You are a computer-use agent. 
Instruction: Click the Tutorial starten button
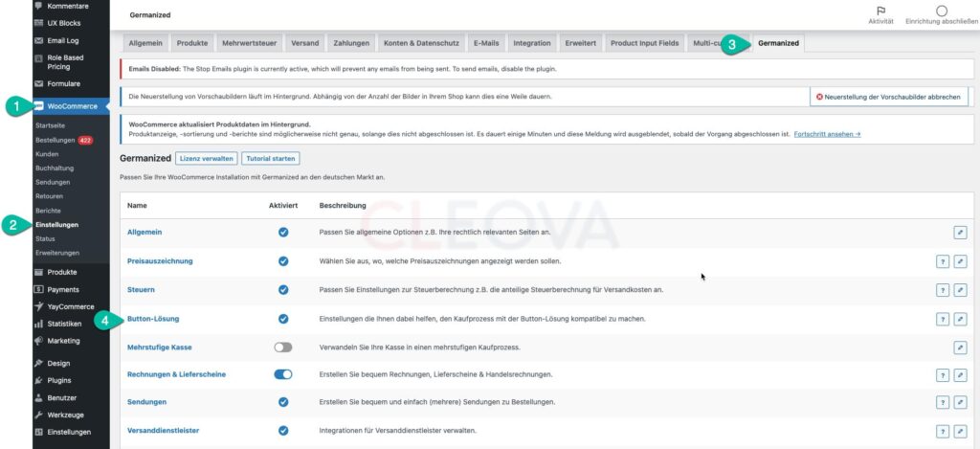(x=271, y=159)
